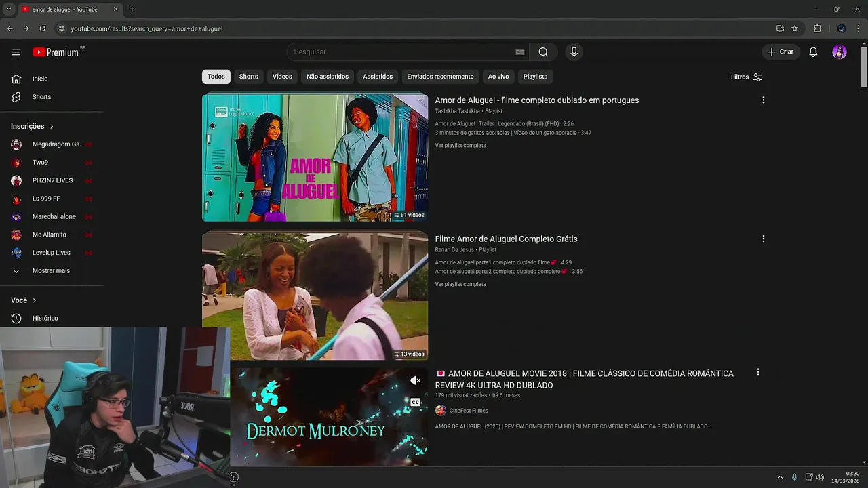
Task: Open the 13 vídeos playlist thumbnail
Action: [x=315, y=296]
